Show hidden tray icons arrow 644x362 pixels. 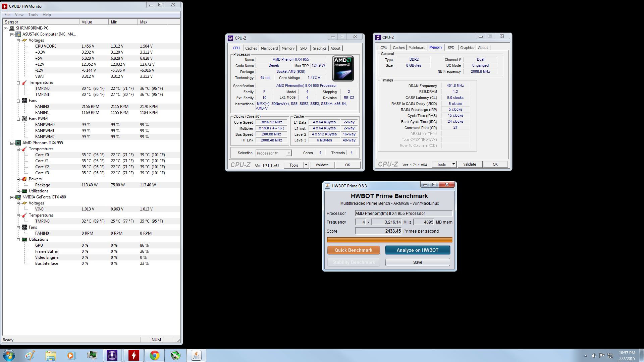tap(586, 356)
